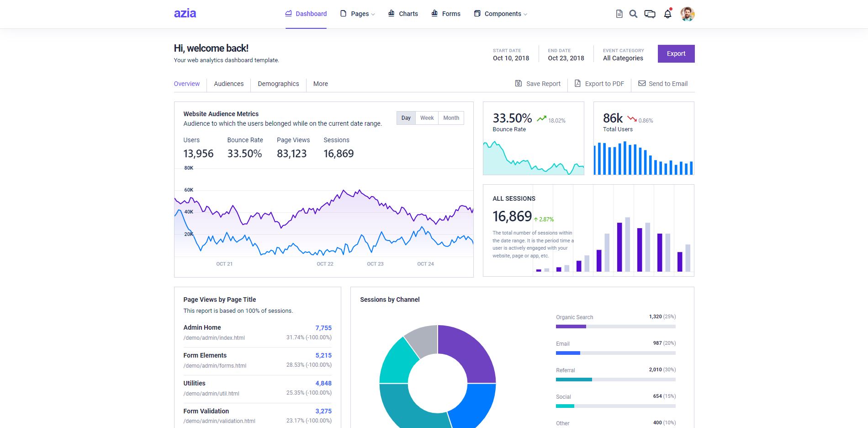The width and height of the screenshot is (868, 428).
Task: Click the Export to PDF file icon
Action: click(577, 83)
